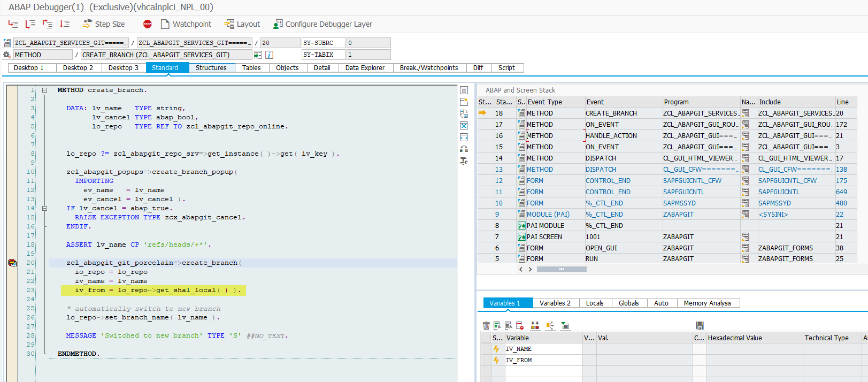Select stack row 7 PAI SCREEN
Viewport: 868px width, 382px height.
pyautogui.click(x=672, y=237)
